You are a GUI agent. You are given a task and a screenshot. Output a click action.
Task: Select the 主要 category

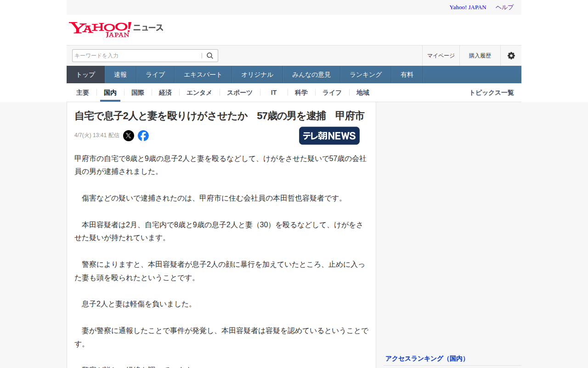(x=83, y=92)
